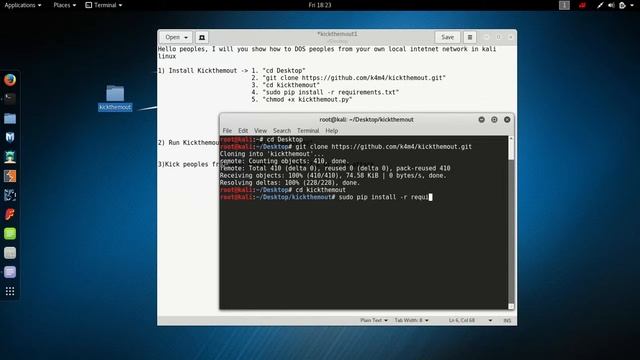Toggle the INS insert mode indicator
The image size is (640, 360).
[507, 320]
